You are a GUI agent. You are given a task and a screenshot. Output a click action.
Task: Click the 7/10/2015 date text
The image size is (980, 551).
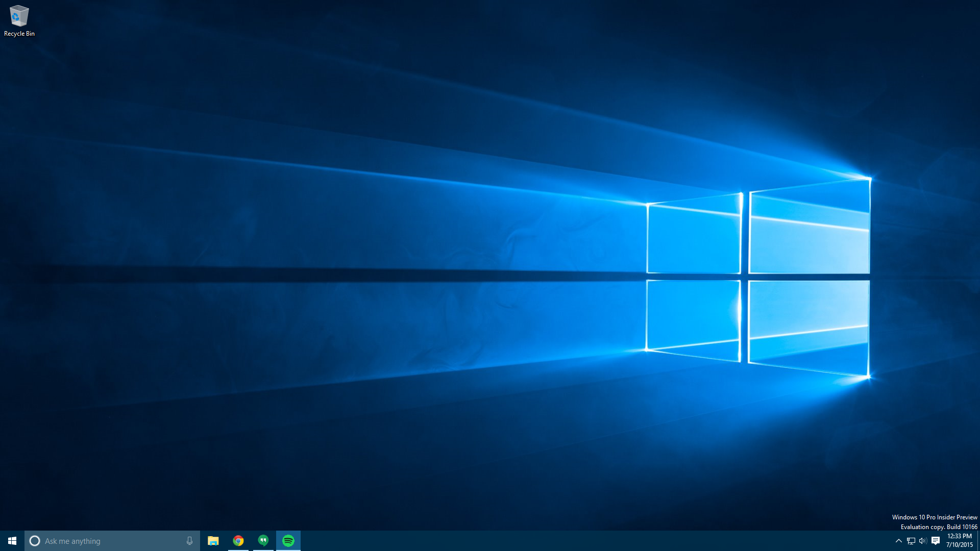pyautogui.click(x=959, y=545)
